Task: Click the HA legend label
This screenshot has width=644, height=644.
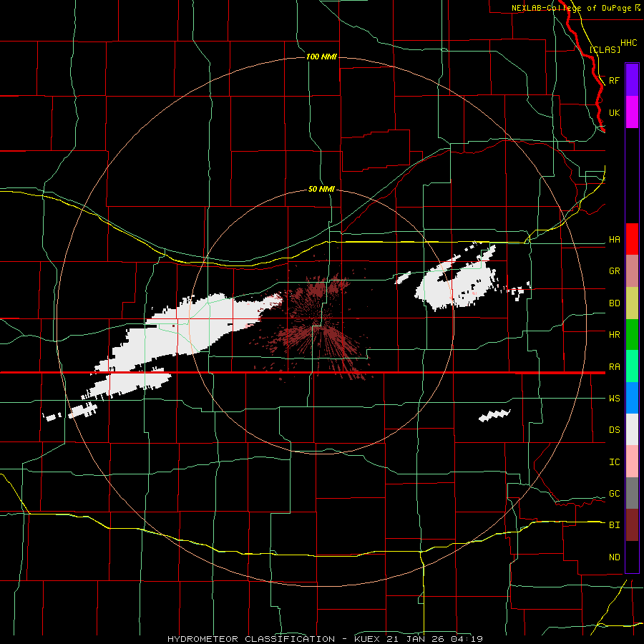Action: click(x=615, y=240)
